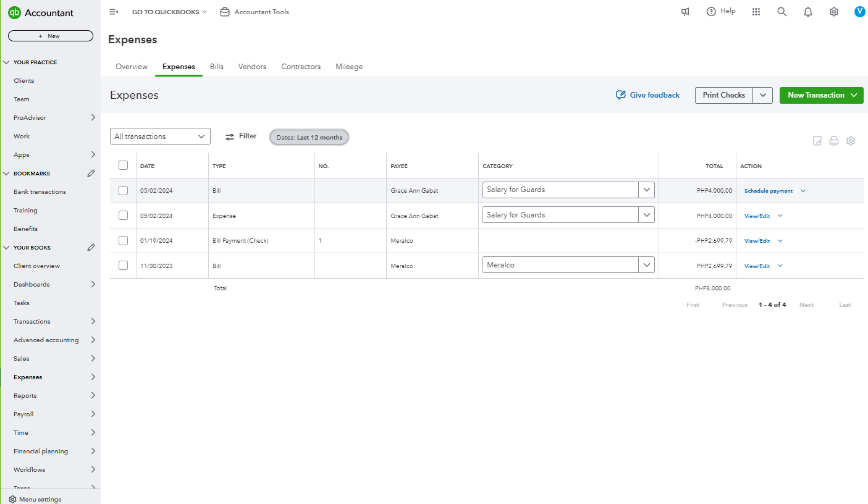The width and height of the screenshot is (868, 504).
Task: Open the Accountant Tools briefcase menu
Action: point(255,12)
